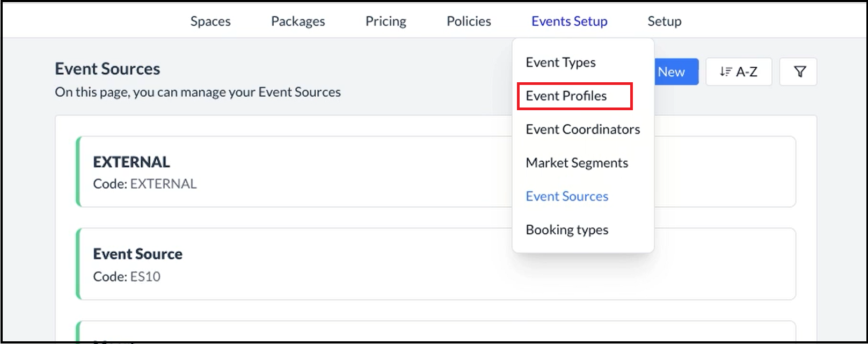Go to the Pricing tab
The height and width of the screenshot is (344, 868).
(x=385, y=21)
